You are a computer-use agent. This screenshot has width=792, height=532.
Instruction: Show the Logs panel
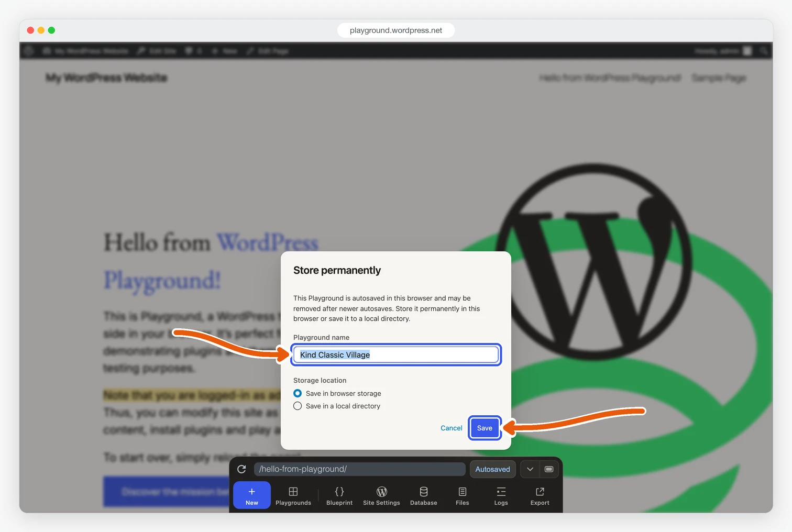pos(501,495)
